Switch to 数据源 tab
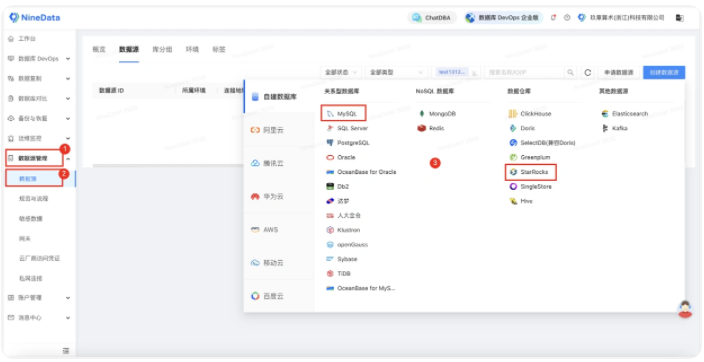The height and width of the screenshot is (362, 704). tap(129, 49)
